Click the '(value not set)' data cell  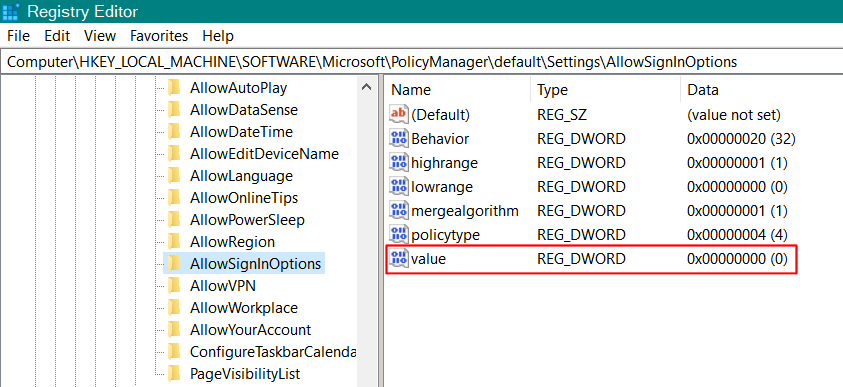pyautogui.click(x=734, y=114)
